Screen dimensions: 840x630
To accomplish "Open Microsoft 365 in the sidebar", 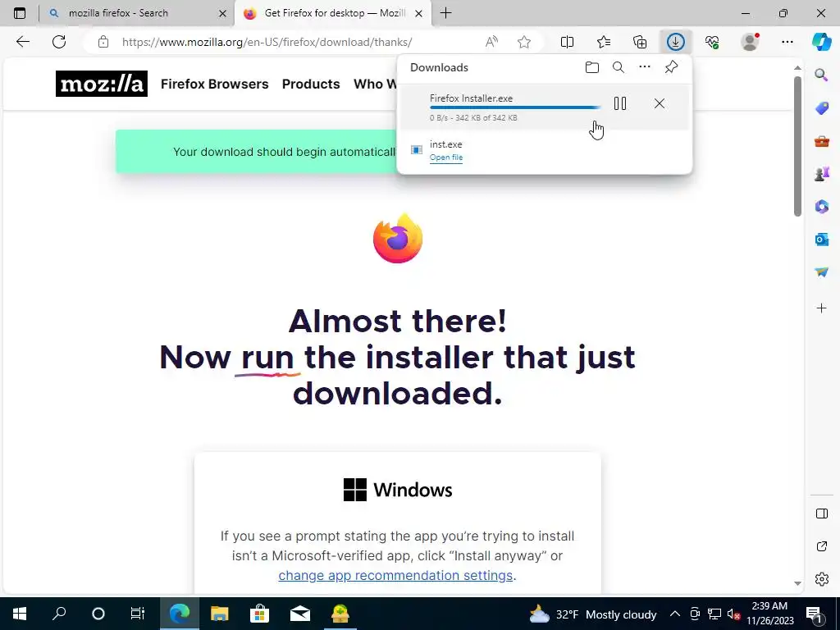I will [821, 206].
